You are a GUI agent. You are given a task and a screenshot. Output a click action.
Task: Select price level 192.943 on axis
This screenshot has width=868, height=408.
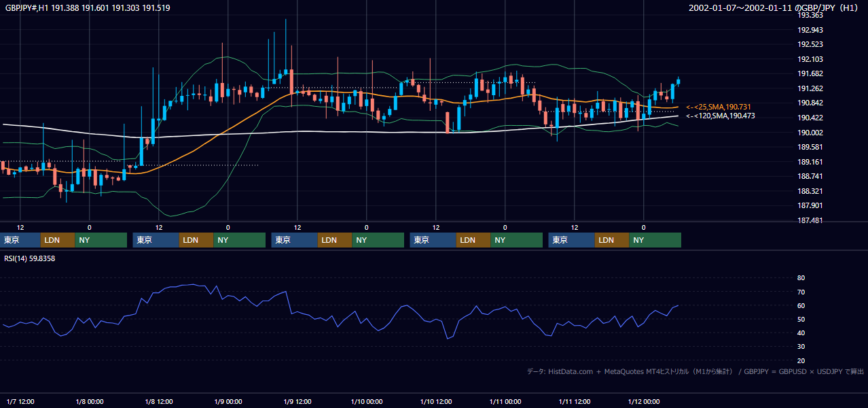click(x=810, y=30)
